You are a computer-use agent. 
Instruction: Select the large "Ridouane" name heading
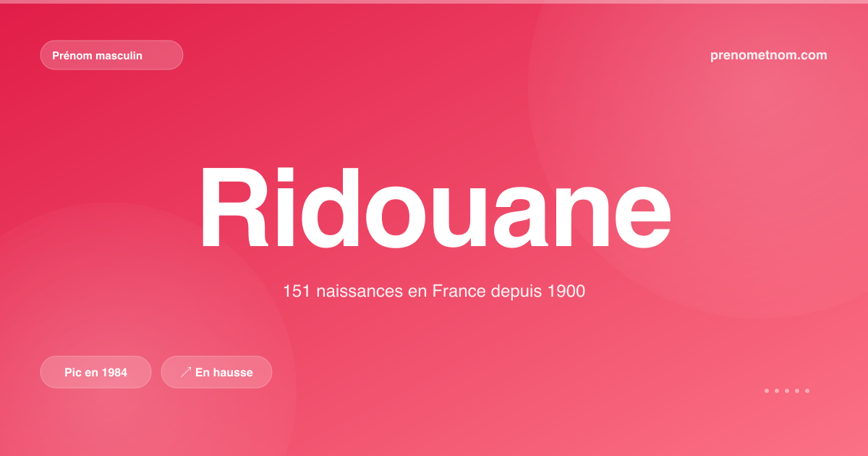click(x=435, y=208)
